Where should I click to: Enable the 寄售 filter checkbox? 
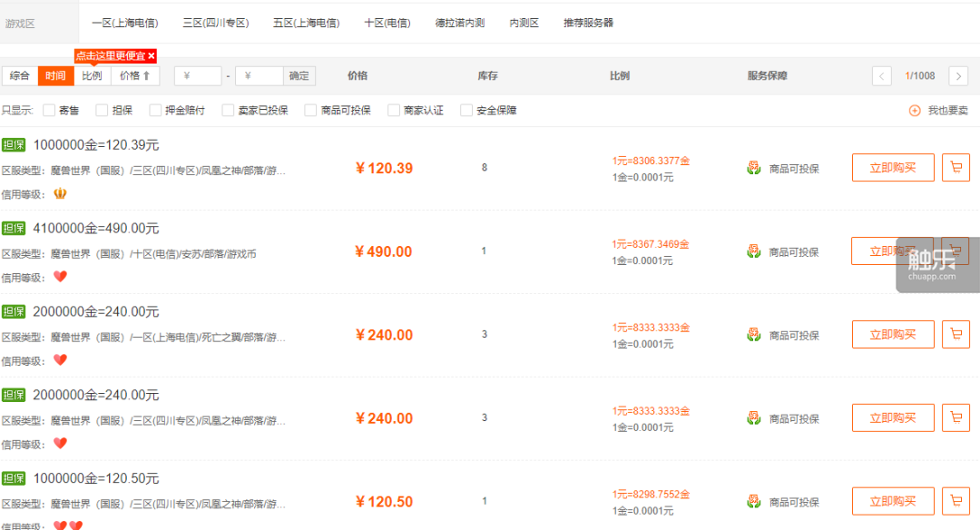(x=49, y=111)
